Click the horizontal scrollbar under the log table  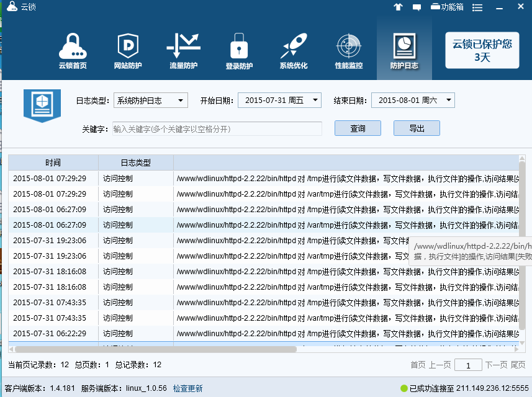click(155, 349)
